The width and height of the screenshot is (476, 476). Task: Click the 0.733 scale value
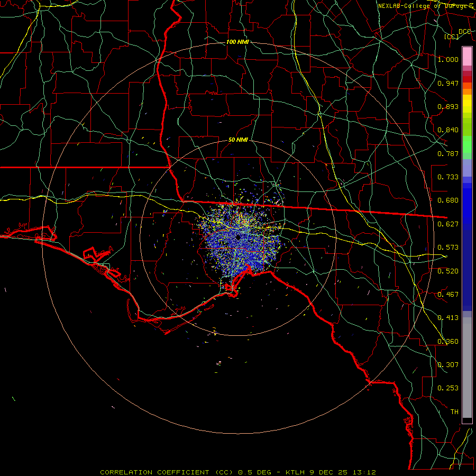(x=448, y=177)
